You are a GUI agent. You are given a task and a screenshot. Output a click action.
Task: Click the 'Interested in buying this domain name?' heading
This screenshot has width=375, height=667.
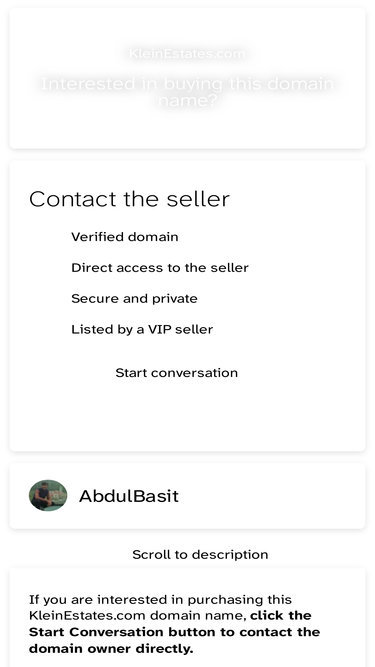(x=187, y=92)
